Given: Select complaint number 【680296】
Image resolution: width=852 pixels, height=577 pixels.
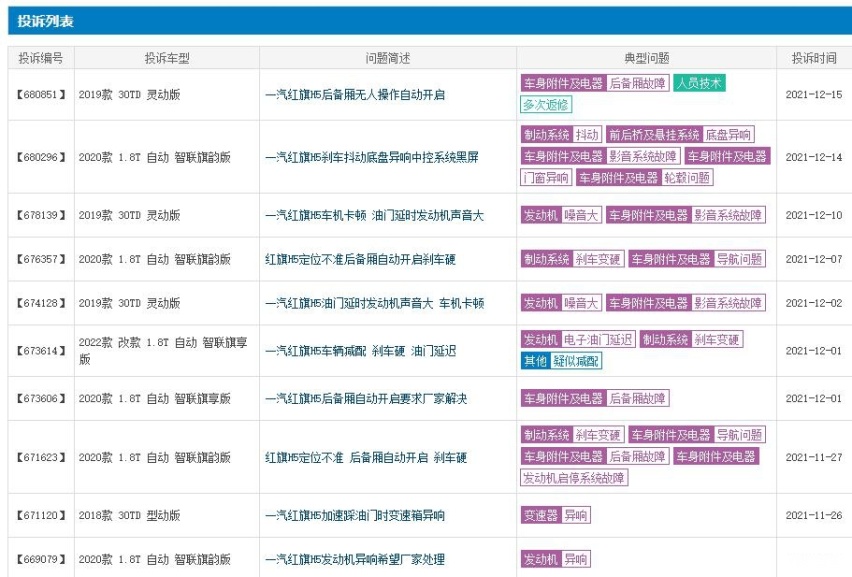Looking at the screenshot, I should (41, 158).
